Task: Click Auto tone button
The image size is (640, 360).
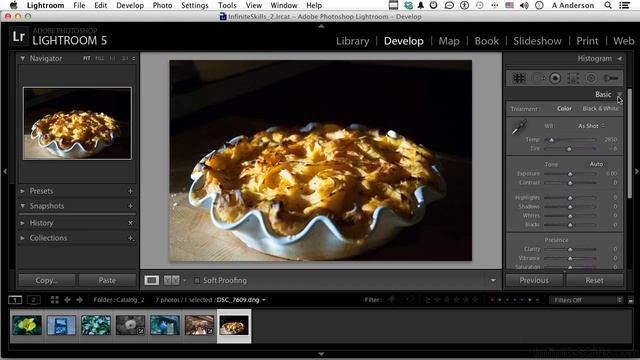Action: (596, 164)
